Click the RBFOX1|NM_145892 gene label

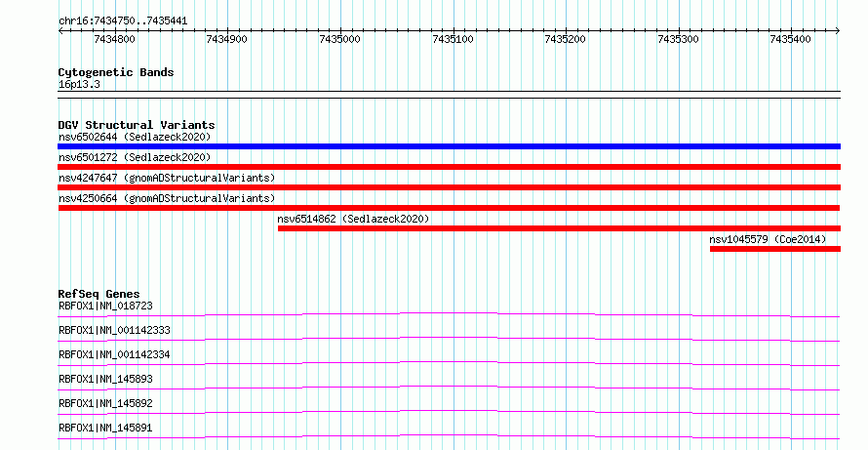pos(105,403)
